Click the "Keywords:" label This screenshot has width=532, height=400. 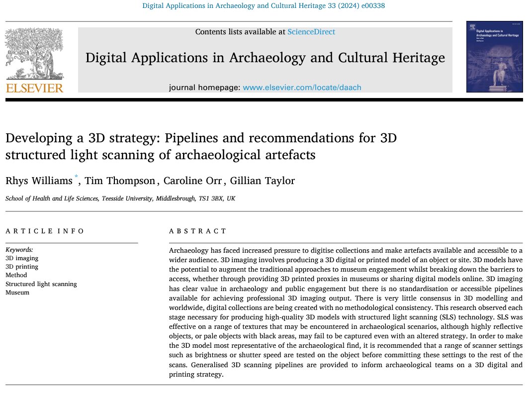point(19,250)
